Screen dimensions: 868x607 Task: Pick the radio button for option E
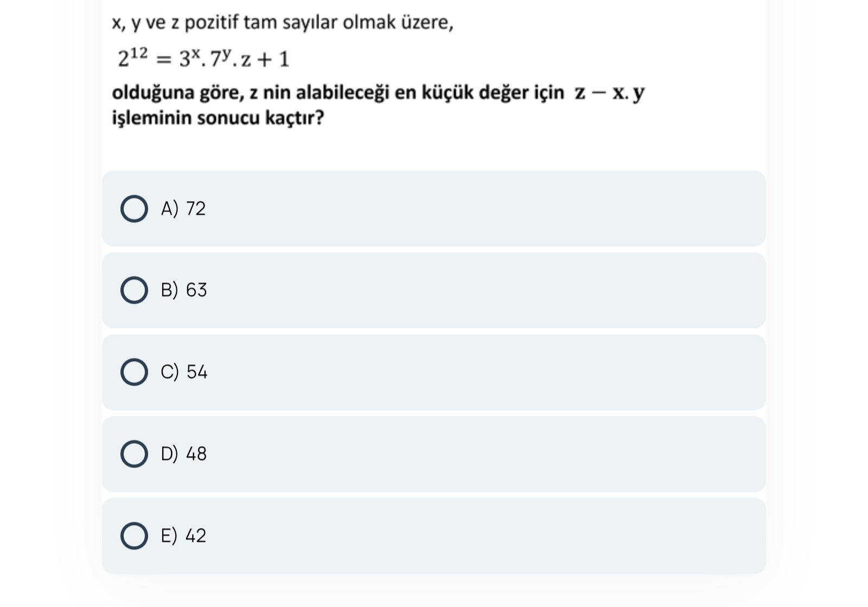click(134, 536)
